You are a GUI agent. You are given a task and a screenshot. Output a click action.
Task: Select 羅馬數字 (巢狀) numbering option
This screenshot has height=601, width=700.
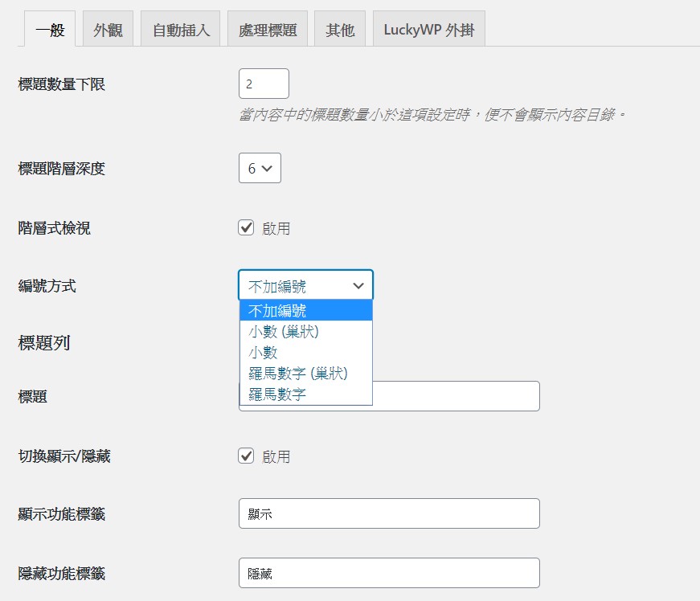(x=306, y=373)
